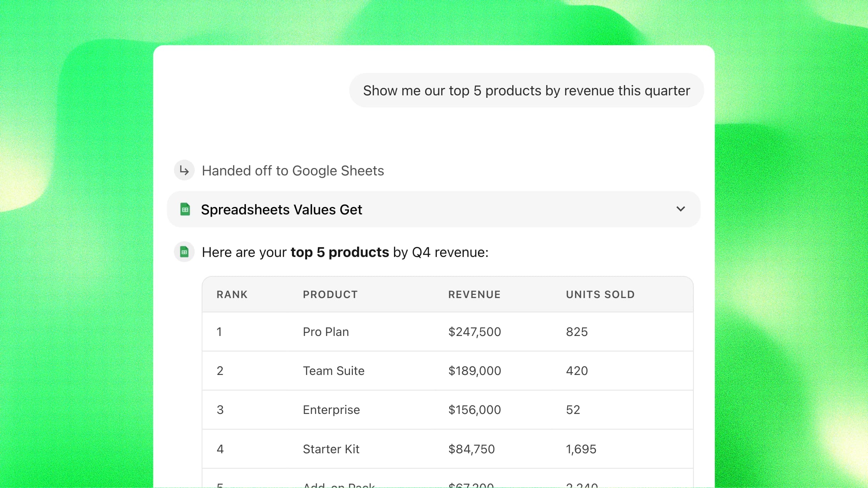The width and height of the screenshot is (868, 488).
Task: Click the UNITS SOLD column header
Action: click(600, 294)
